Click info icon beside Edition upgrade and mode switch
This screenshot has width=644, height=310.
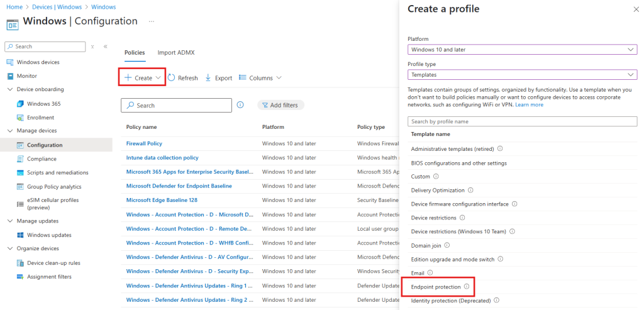coord(501,259)
